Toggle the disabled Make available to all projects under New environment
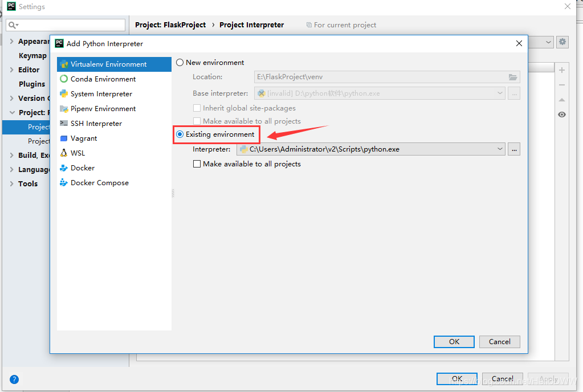Screen dimensions: 583x392 pyautogui.click(x=197, y=121)
